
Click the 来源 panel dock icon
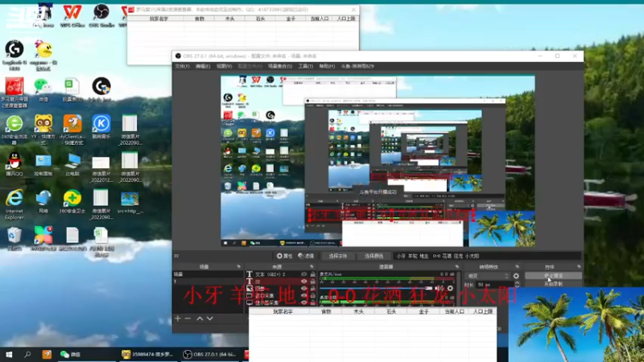(312, 267)
